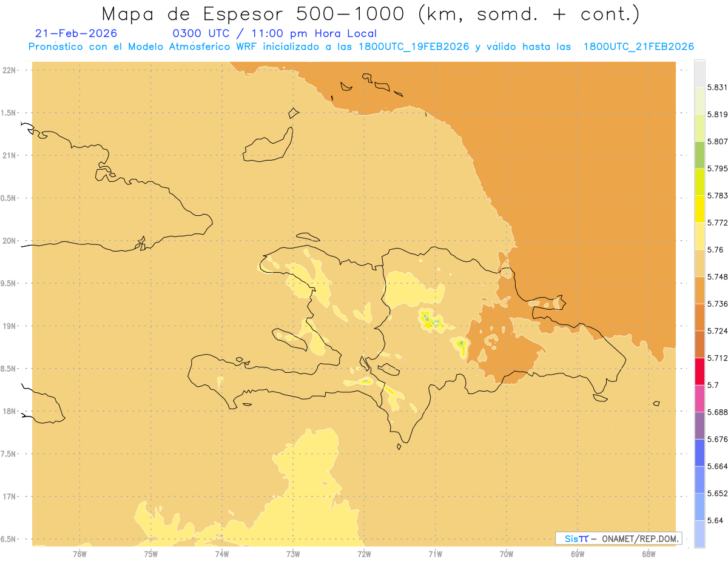The image size is (728, 562).
Task: Click the light gray swatch above 5.831
Action: tap(699, 73)
